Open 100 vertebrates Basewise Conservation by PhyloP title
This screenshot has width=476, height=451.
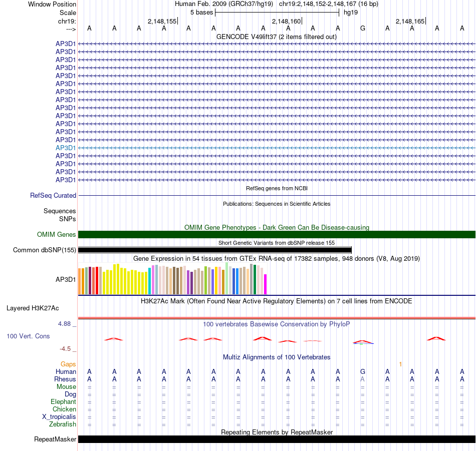coord(277,324)
